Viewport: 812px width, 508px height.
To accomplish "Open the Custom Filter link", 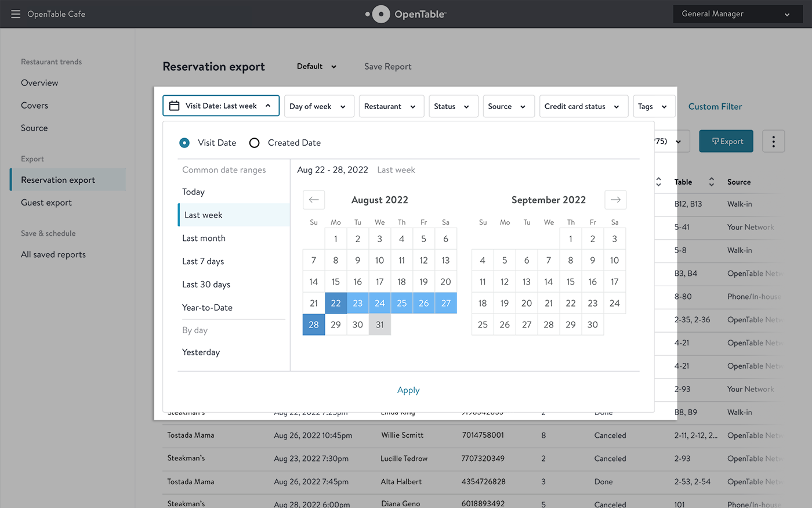I will pyautogui.click(x=715, y=107).
